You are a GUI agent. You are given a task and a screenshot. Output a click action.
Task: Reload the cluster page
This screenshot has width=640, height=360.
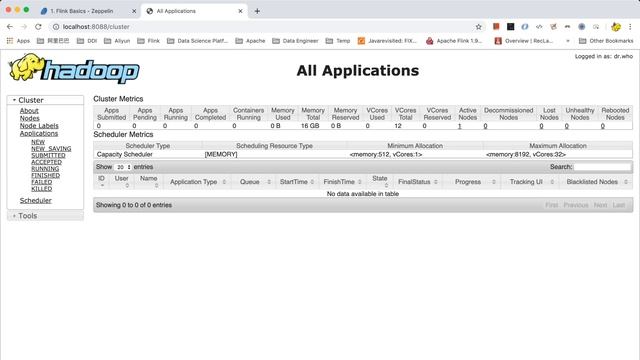38,27
